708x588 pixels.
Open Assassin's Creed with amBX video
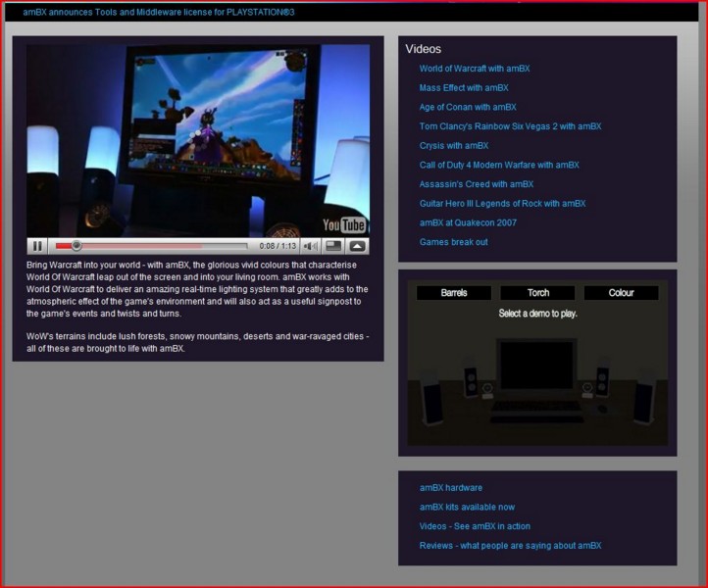(477, 184)
